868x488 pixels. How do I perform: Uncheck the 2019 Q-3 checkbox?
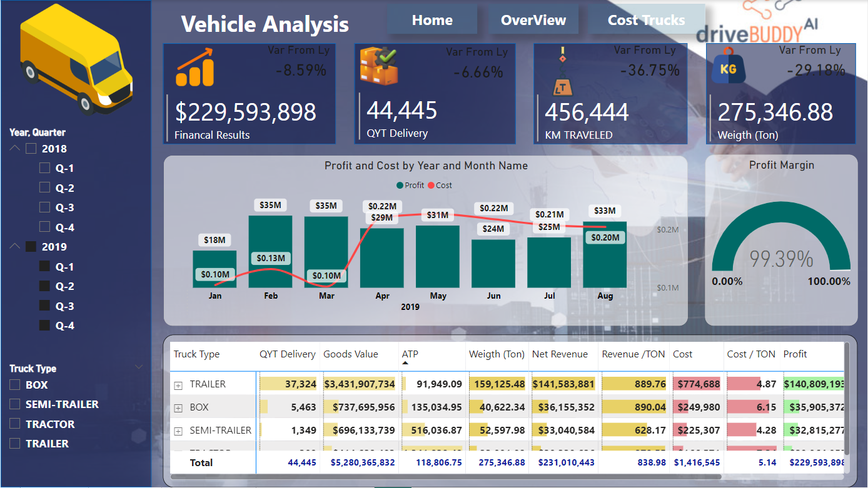coord(44,306)
